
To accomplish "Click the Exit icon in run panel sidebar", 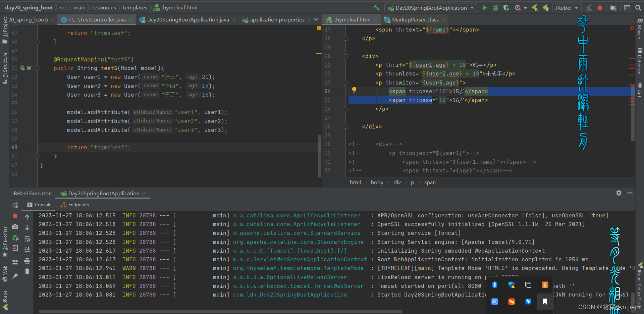I will pos(15,249).
